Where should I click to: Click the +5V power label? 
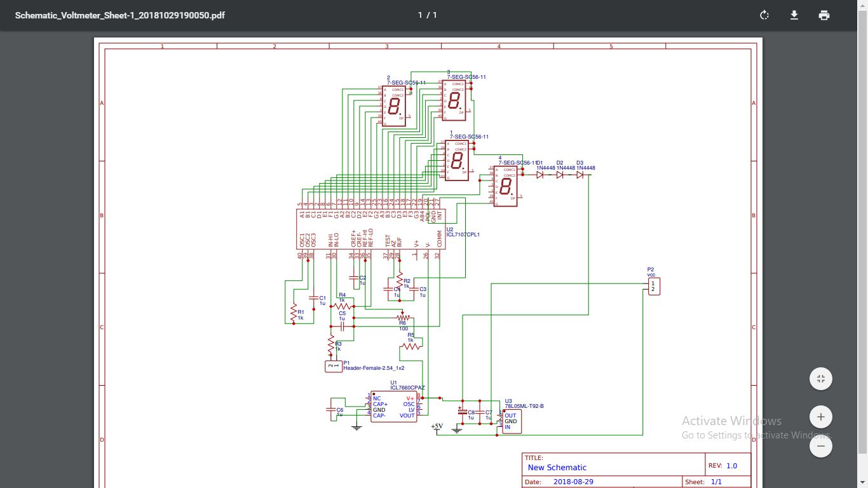click(437, 426)
